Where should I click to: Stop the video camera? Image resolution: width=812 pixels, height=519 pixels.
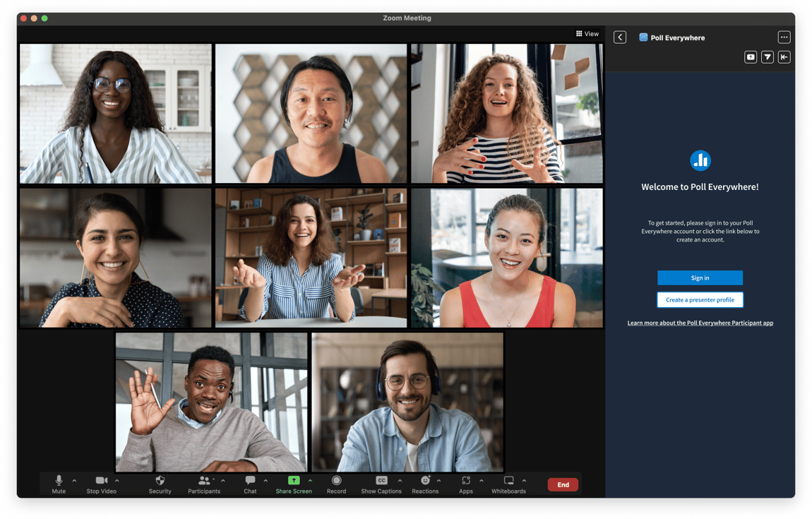pos(102,481)
